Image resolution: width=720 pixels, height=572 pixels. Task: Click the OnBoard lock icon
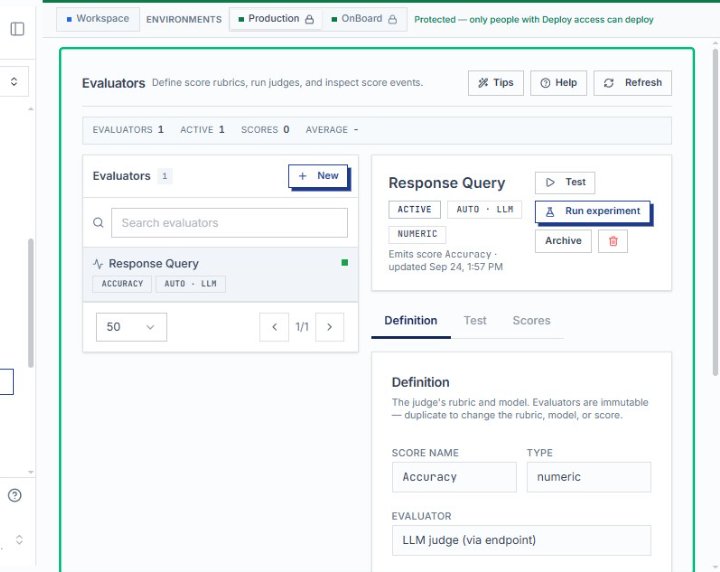[392, 19]
